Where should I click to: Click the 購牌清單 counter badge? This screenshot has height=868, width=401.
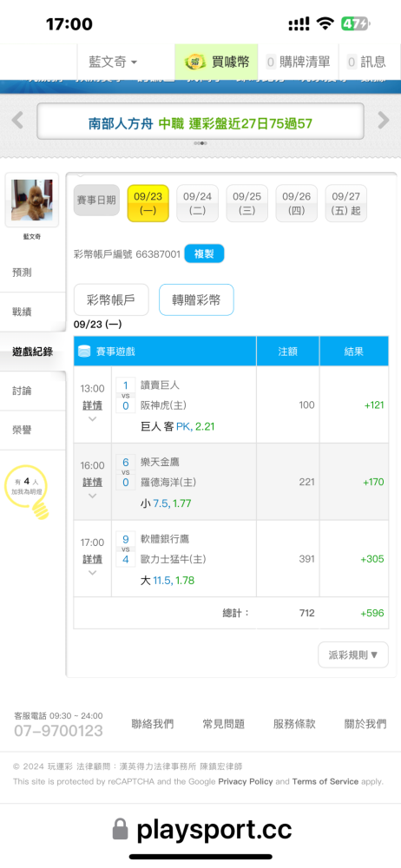(271, 62)
